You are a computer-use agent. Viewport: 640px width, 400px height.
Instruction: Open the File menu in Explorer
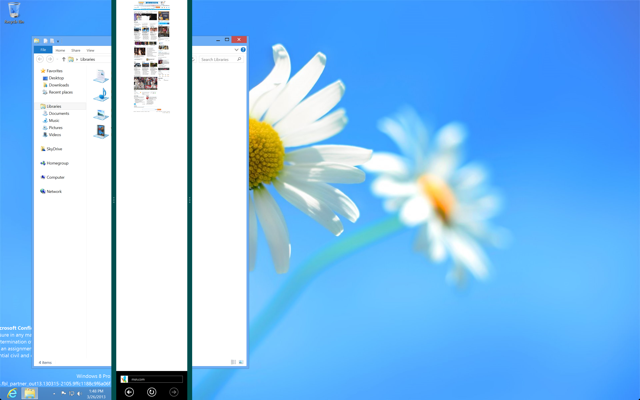click(43, 50)
